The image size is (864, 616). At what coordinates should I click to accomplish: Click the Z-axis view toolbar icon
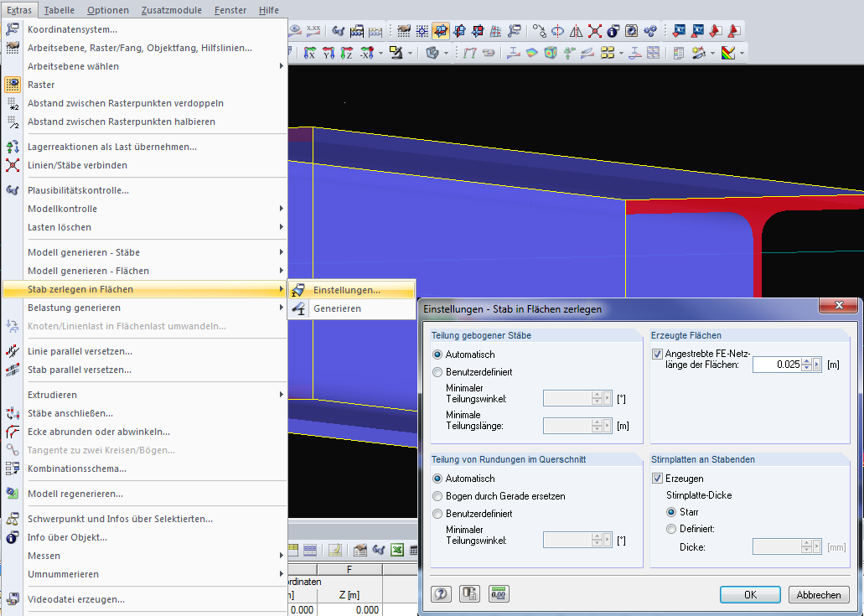[347, 53]
